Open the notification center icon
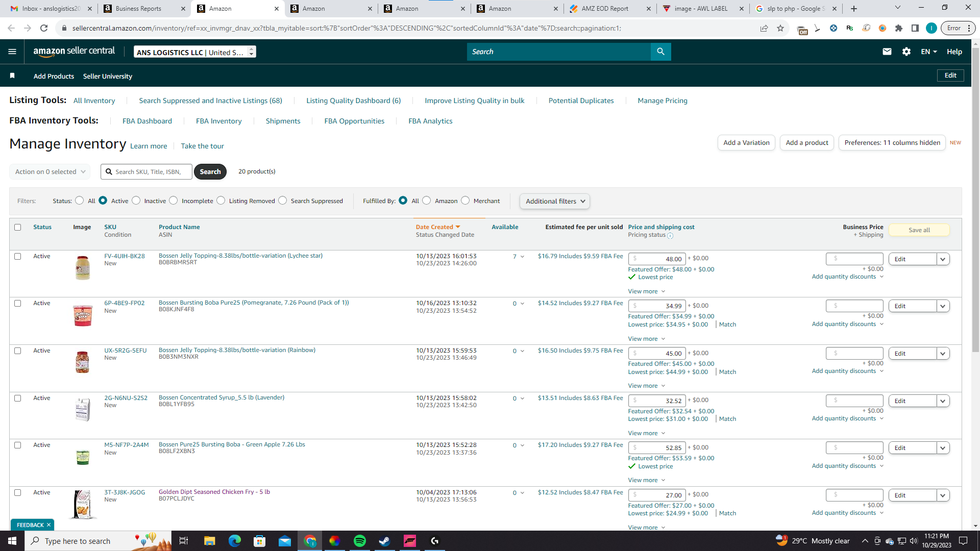The image size is (980, 551). (x=964, y=541)
